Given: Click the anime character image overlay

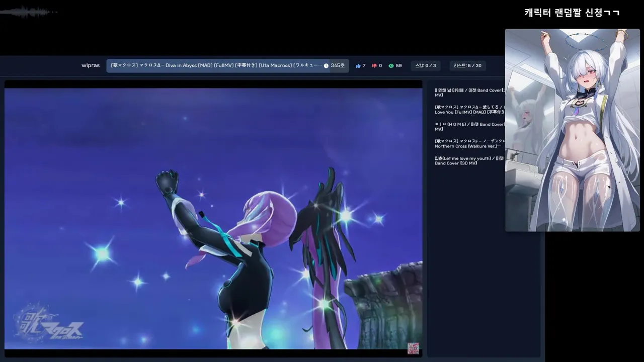Looking at the screenshot, I should pos(573,130).
